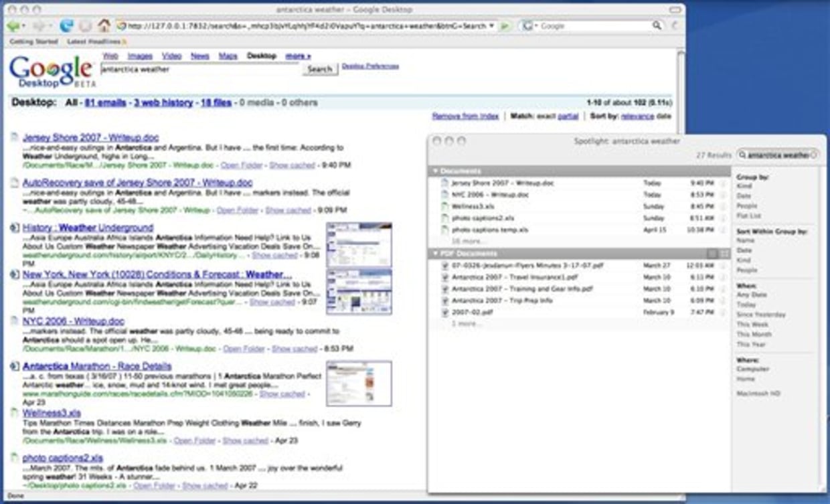Click Open Folder for Jersey Shore 2007 result
830x504 pixels.
241,165
